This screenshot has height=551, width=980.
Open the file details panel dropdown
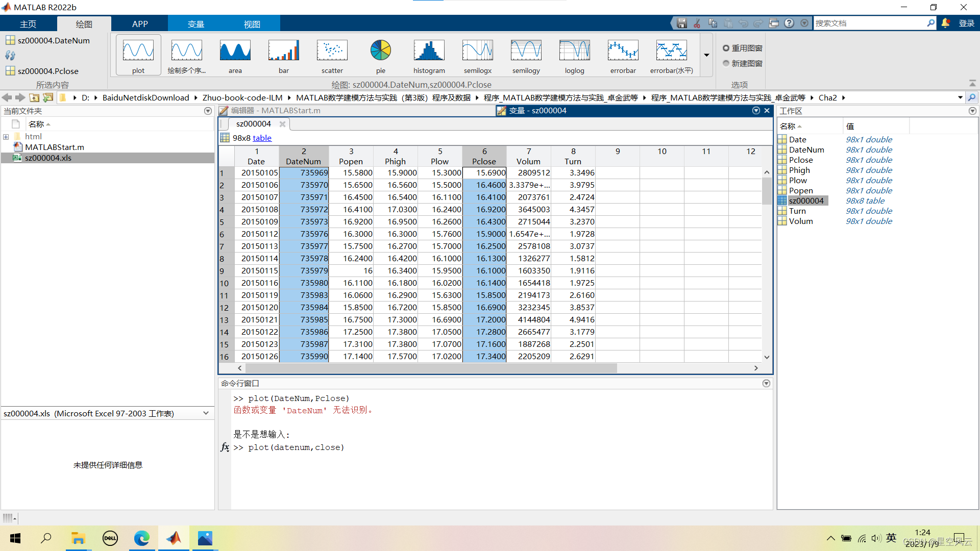pos(206,413)
